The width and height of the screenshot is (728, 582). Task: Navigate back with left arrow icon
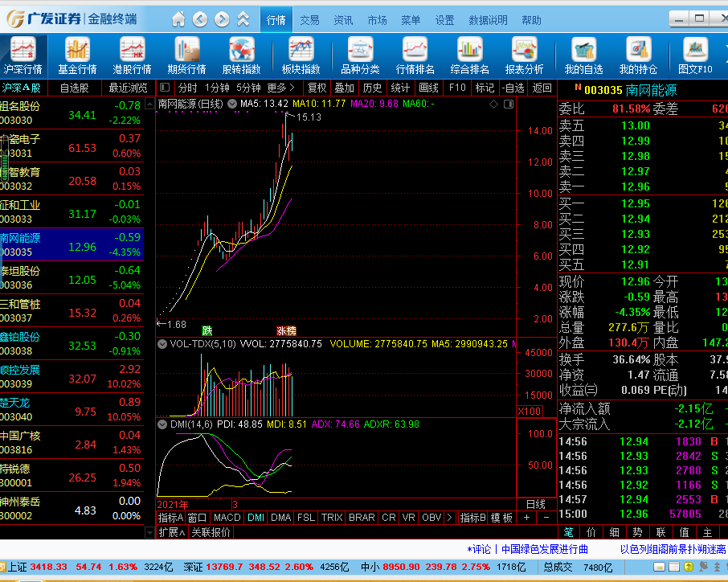click(200, 19)
